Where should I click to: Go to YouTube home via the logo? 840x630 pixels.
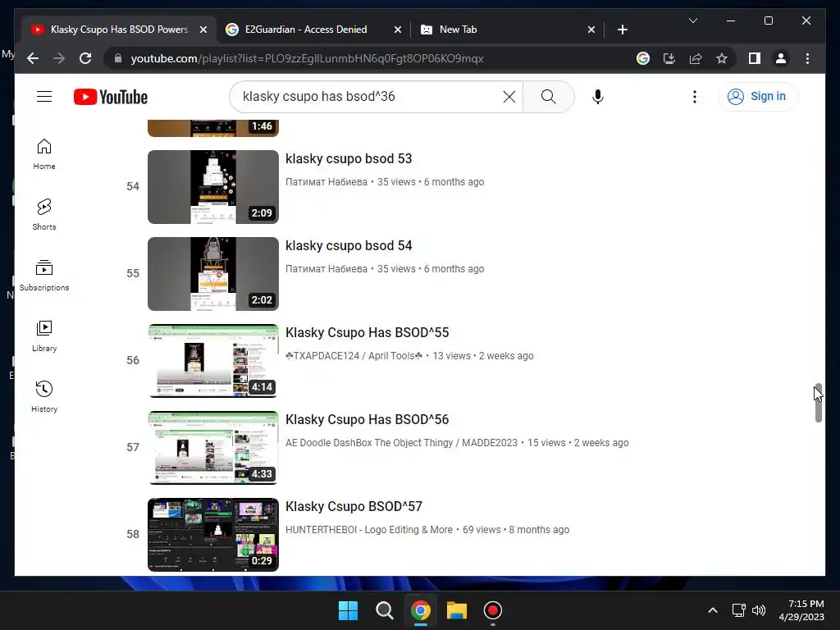click(111, 97)
